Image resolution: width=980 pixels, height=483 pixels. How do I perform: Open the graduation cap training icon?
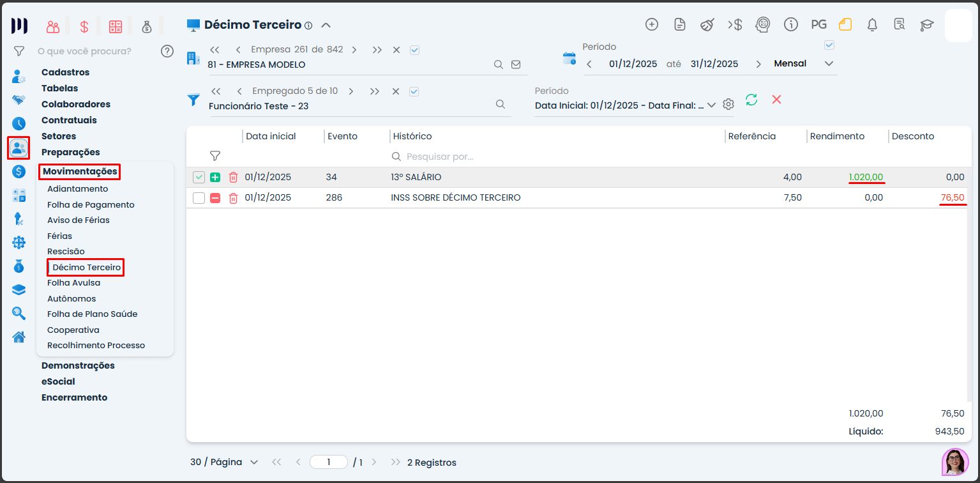926,25
